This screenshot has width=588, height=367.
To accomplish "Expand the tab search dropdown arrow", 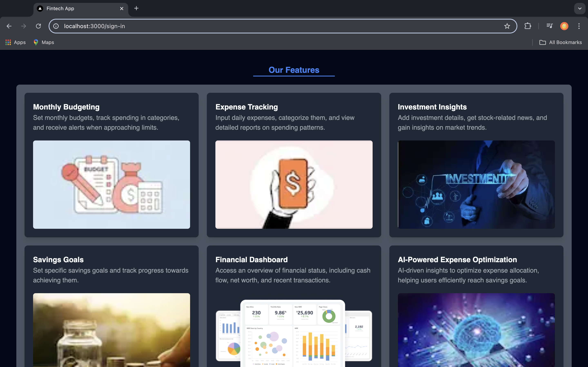I will click(x=580, y=9).
